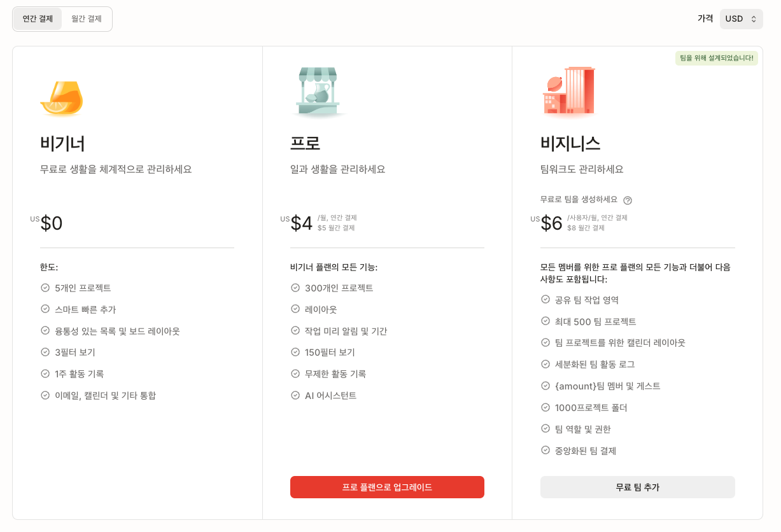Click the checkmark icon beside 스마트 빠른 추가
Viewport: 781px width, 532px height.
45,309
